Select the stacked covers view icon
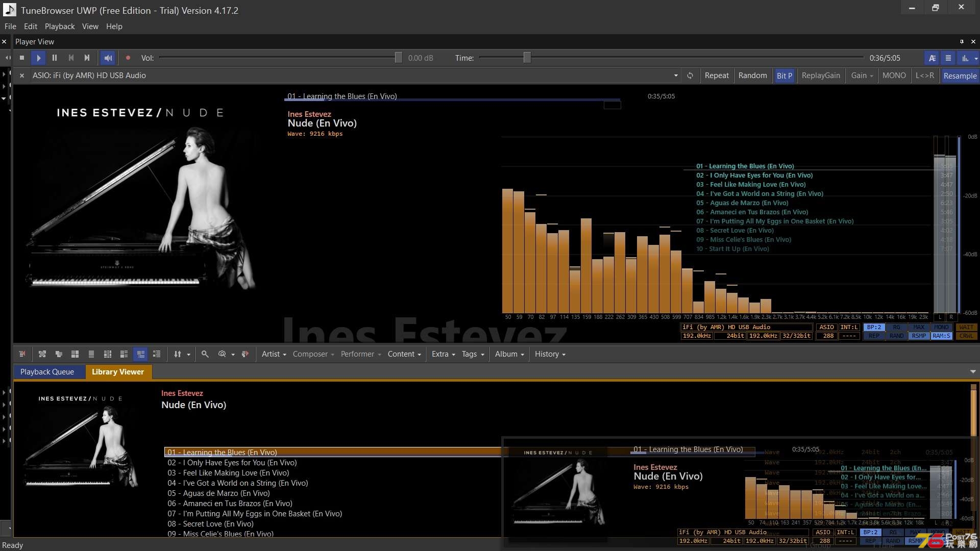 coord(59,354)
